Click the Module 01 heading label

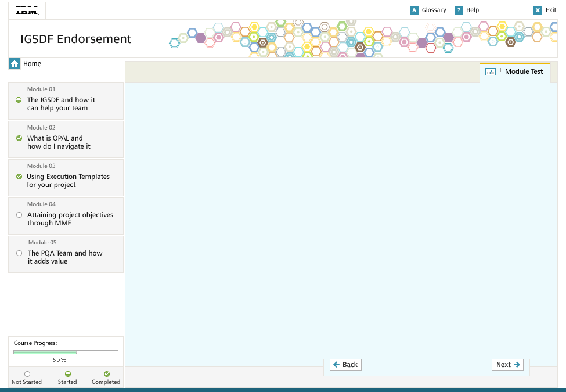pos(41,89)
